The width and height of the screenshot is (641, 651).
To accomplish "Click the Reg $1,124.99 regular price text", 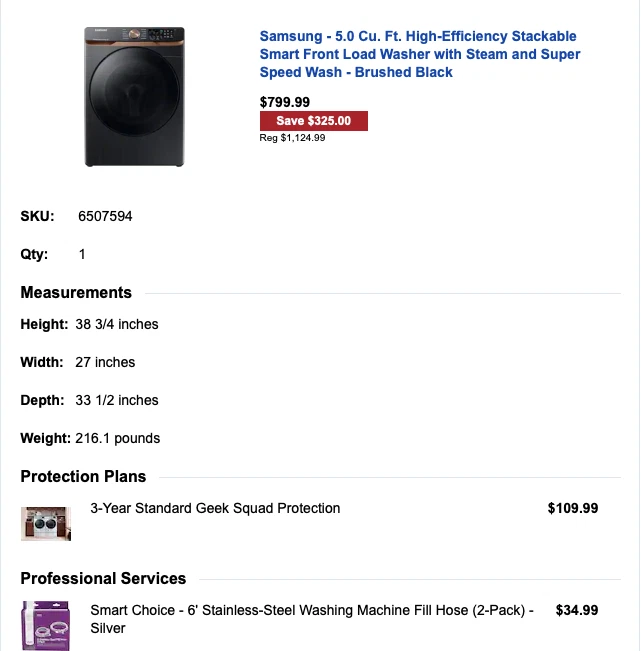I will tap(292, 138).
